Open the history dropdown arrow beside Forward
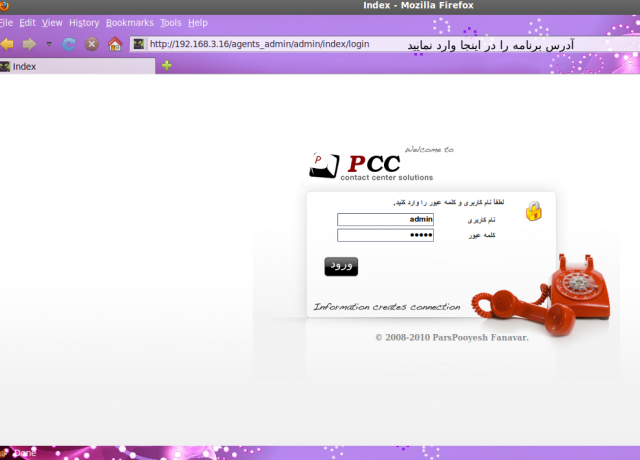Viewport: 640px width, 460px height. click(49, 44)
